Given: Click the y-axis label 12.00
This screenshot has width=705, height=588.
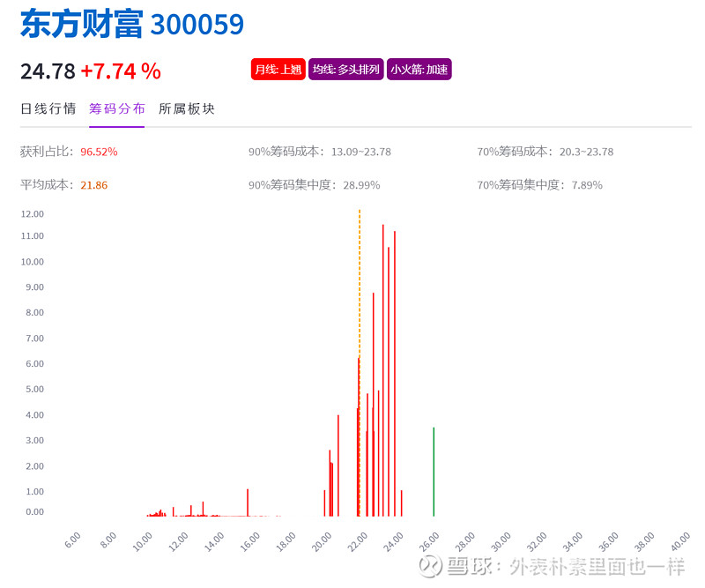Looking at the screenshot, I should (33, 213).
